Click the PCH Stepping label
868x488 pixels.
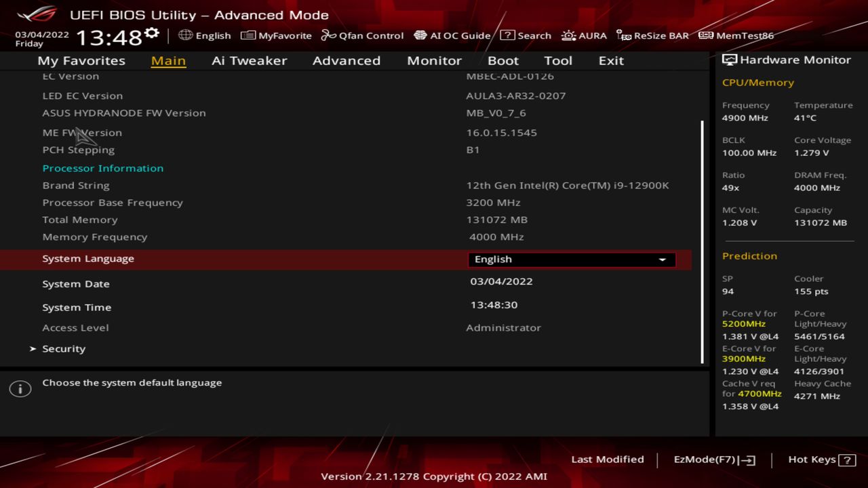coord(79,150)
